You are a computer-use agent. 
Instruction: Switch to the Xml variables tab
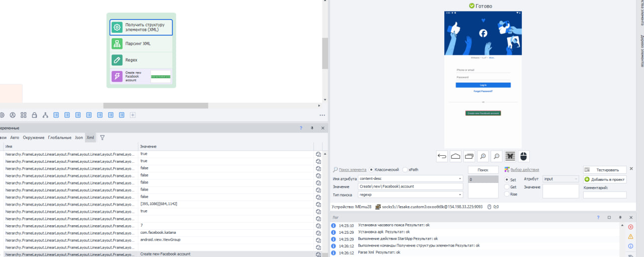[90, 138]
